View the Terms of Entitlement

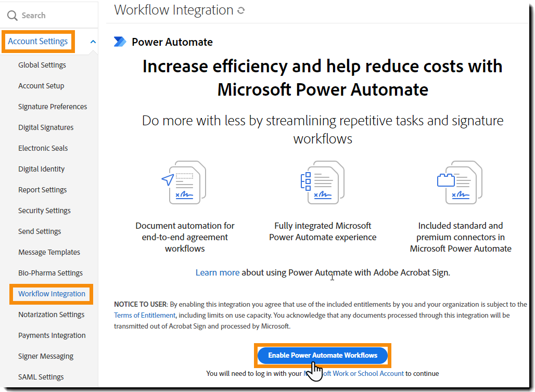(x=144, y=315)
